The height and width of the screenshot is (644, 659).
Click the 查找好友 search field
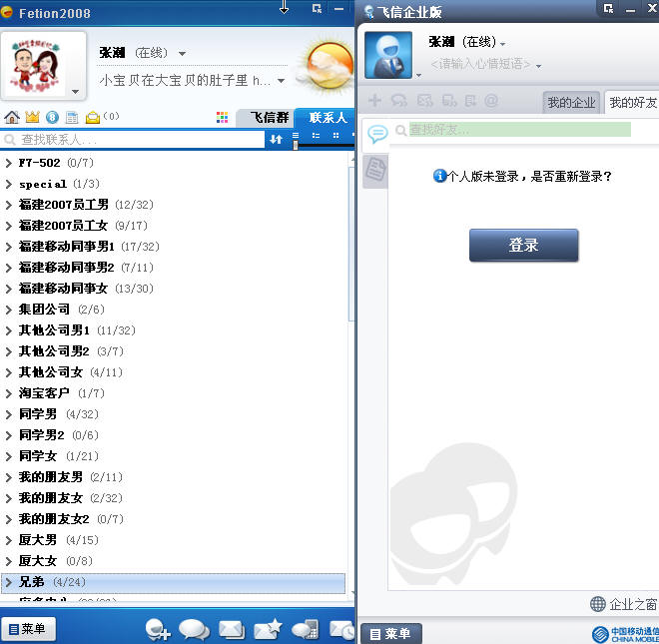[x=520, y=130]
